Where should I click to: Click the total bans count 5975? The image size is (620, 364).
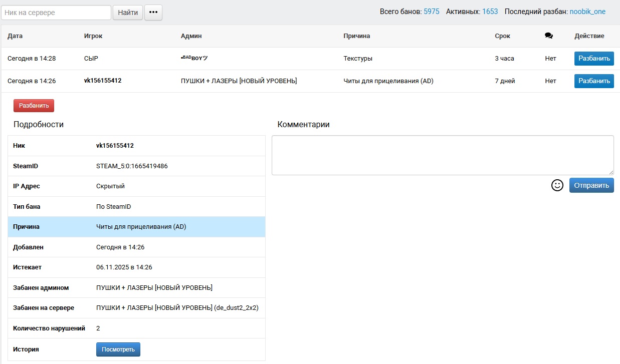pos(431,12)
